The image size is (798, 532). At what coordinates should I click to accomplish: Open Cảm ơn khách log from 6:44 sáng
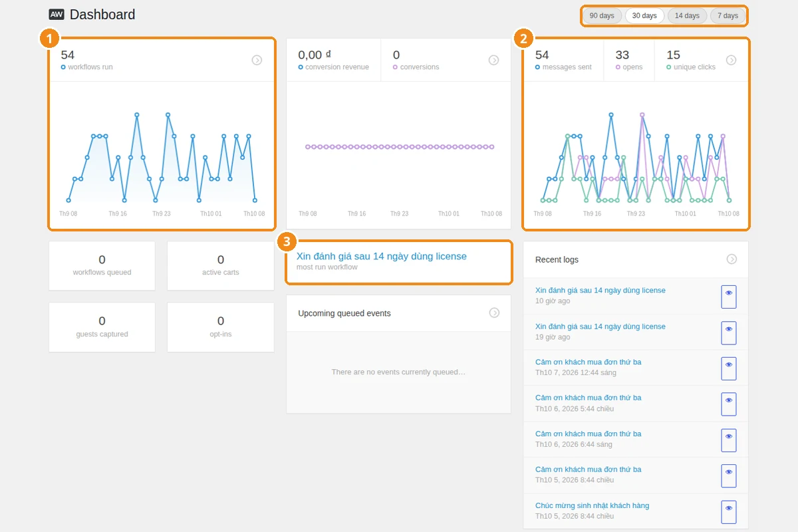[x=589, y=434]
